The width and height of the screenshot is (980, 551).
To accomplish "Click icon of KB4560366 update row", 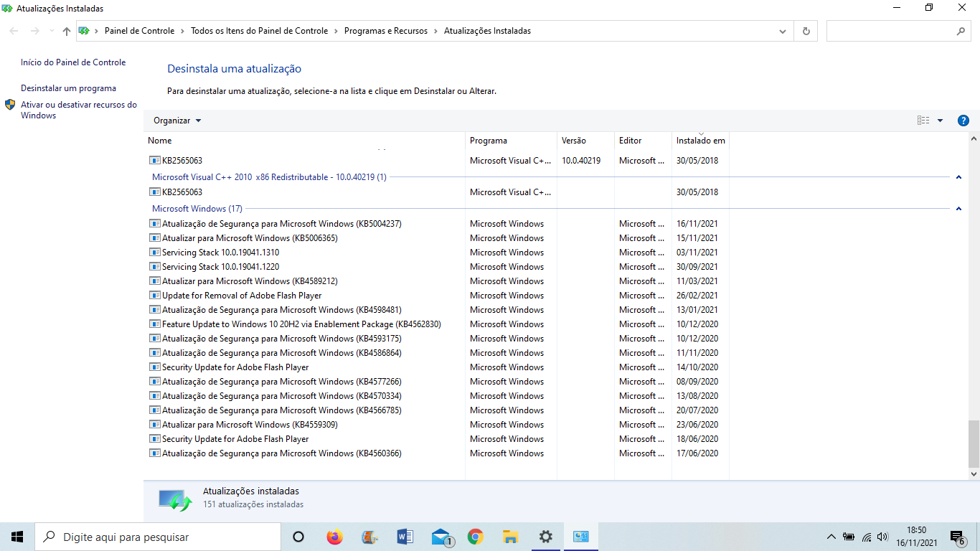I will (x=155, y=453).
